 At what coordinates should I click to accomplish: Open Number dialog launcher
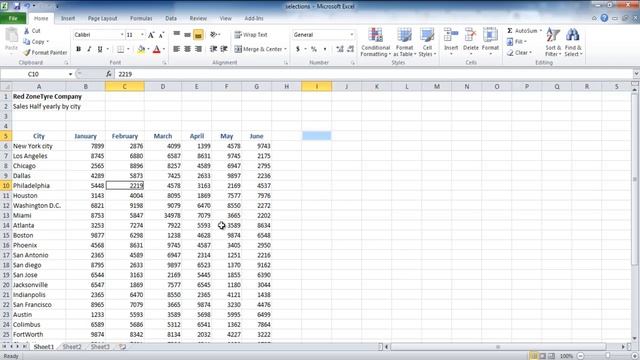pos(353,63)
